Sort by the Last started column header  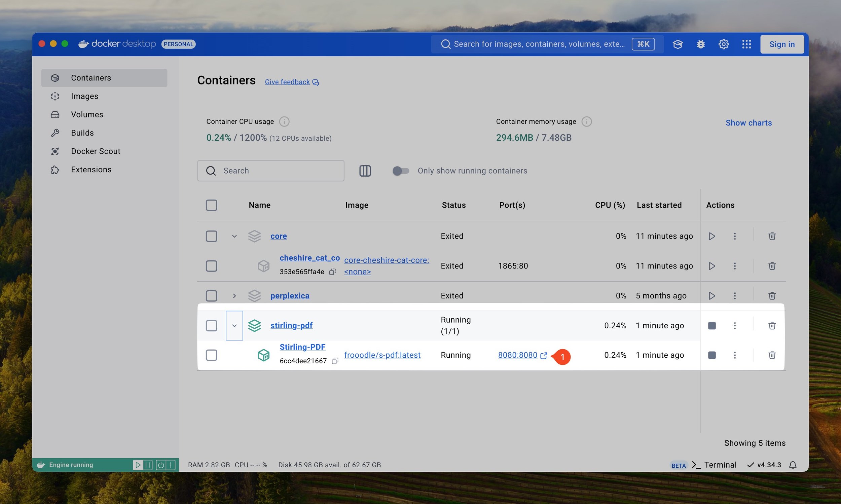[659, 205]
